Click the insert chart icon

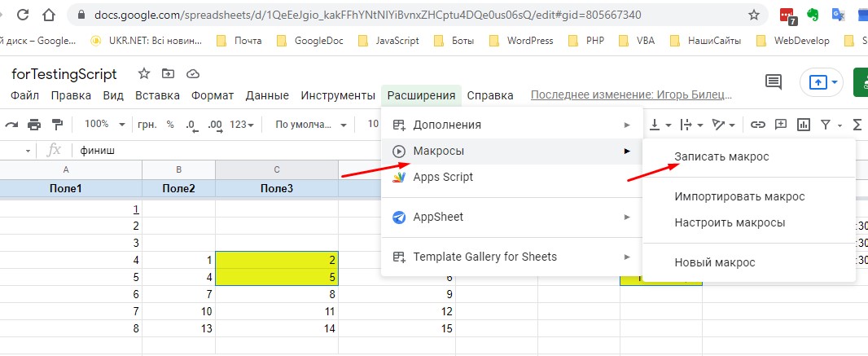[x=804, y=125]
